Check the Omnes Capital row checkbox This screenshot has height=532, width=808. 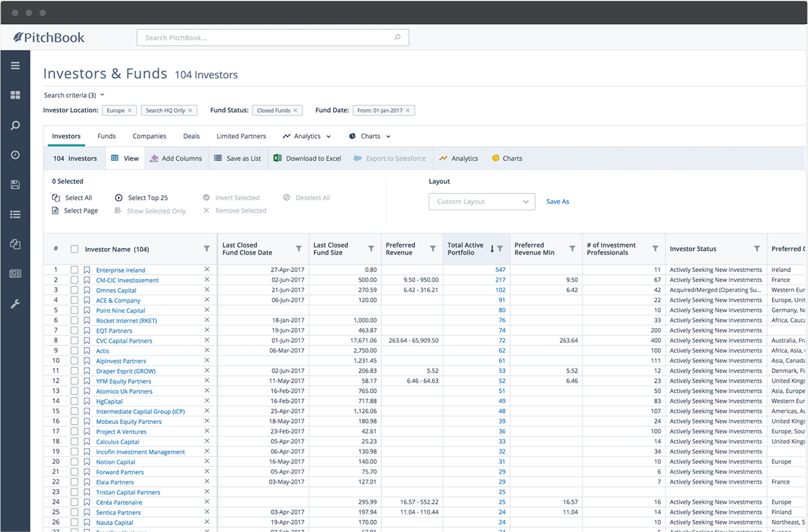click(x=74, y=290)
